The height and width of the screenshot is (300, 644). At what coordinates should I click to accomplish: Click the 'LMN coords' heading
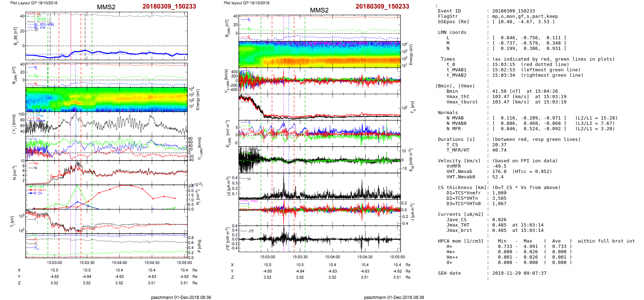click(x=452, y=32)
